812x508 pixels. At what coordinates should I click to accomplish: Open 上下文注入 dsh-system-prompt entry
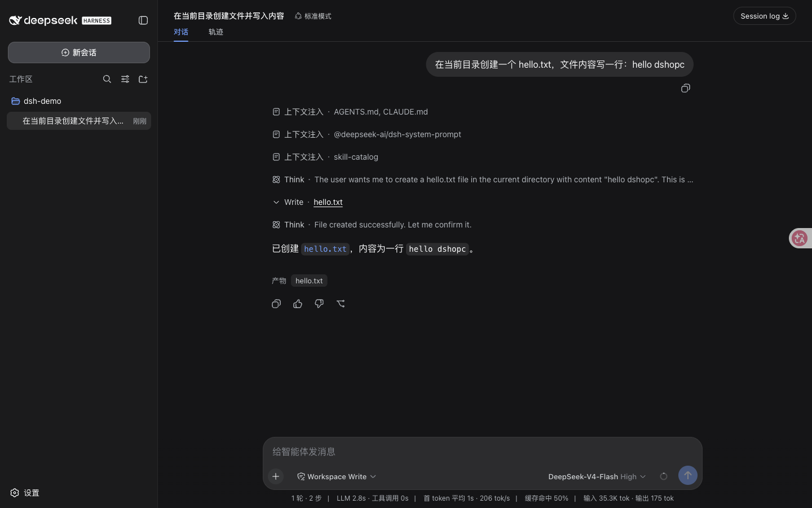(x=367, y=134)
